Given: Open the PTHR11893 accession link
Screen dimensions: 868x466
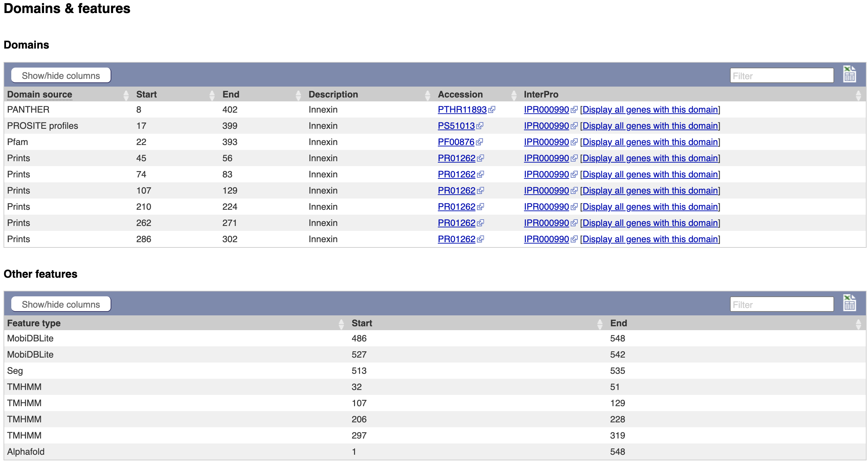Looking at the screenshot, I should tap(462, 109).
